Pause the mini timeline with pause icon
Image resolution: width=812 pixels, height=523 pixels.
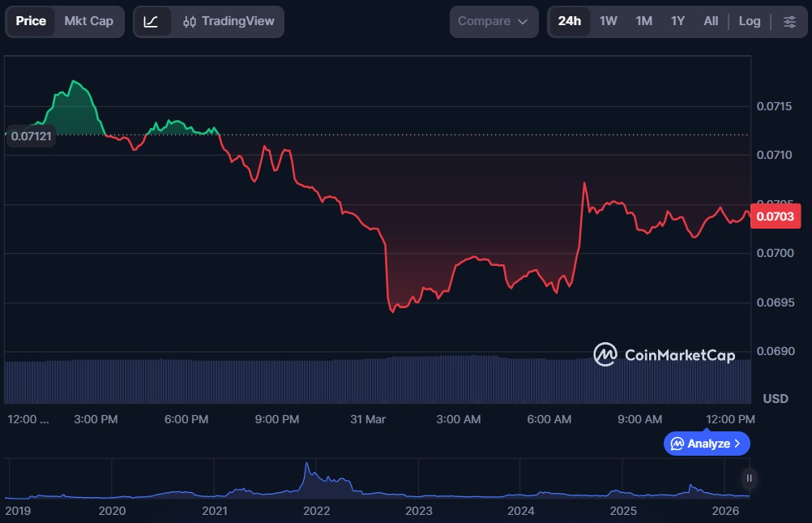point(749,478)
